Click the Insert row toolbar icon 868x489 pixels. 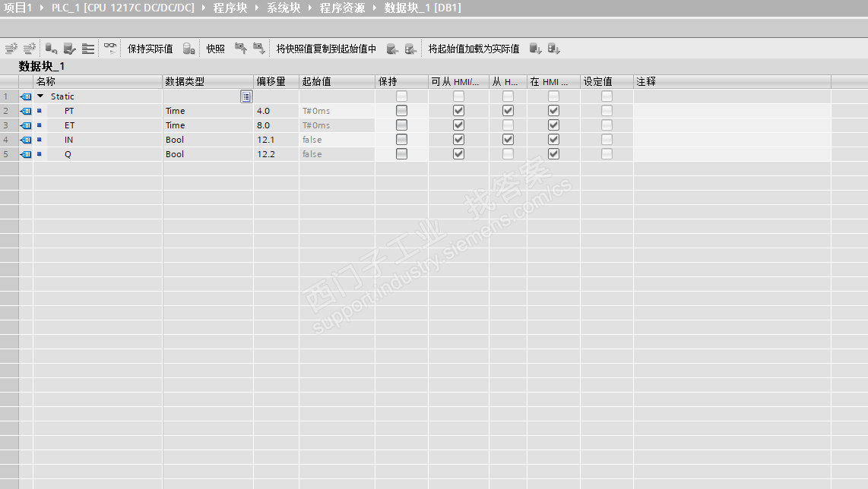pyautogui.click(x=11, y=49)
